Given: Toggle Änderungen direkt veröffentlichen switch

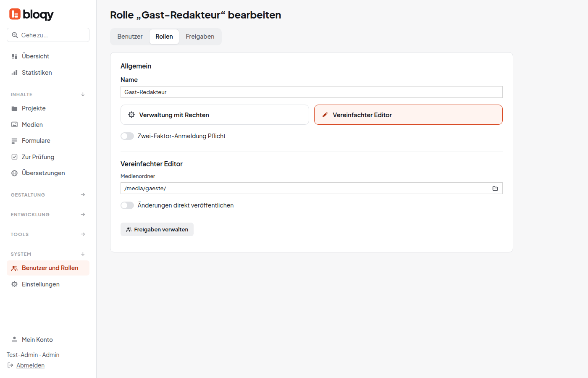Looking at the screenshot, I should pyautogui.click(x=127, y=205).
